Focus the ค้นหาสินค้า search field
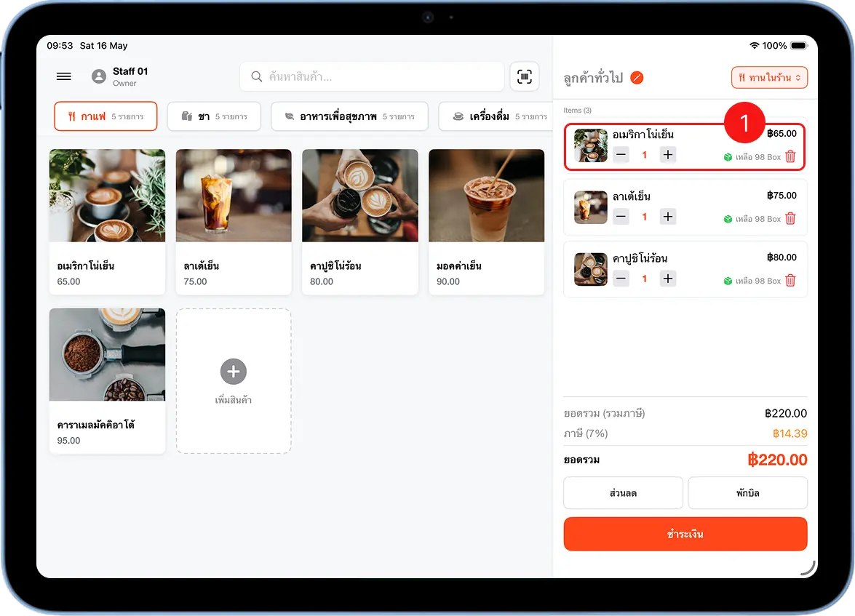The image size is (855, 616). tap(372, 76)
